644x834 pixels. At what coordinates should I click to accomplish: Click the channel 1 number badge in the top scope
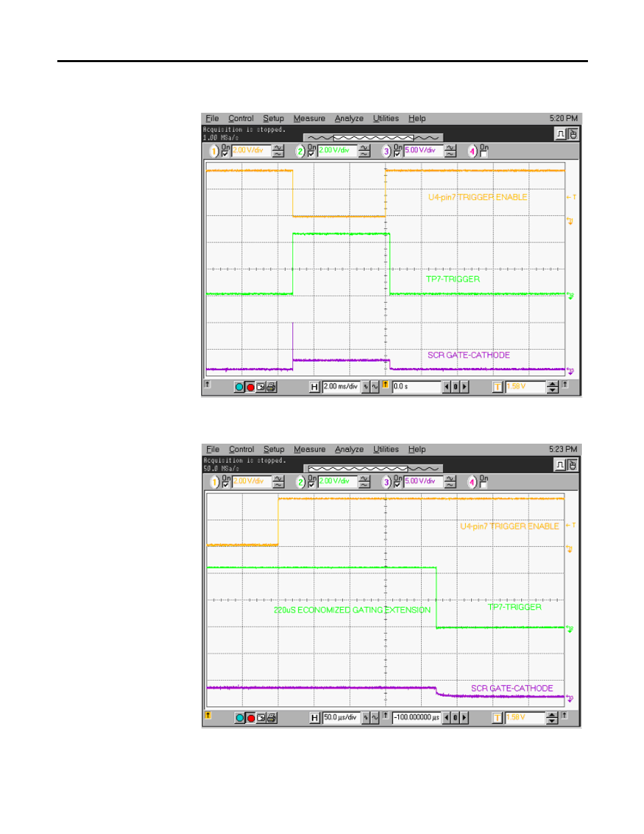point(215,151)
